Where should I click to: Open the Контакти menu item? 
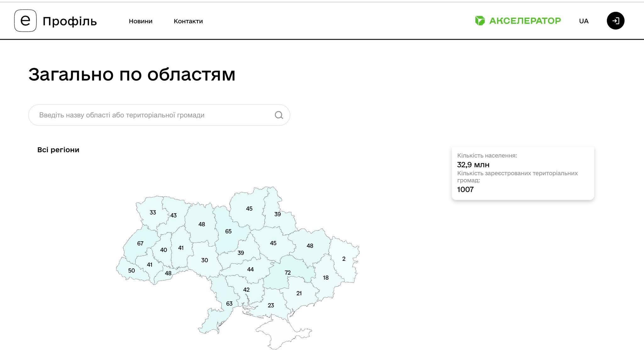click(x=188, y=21)
